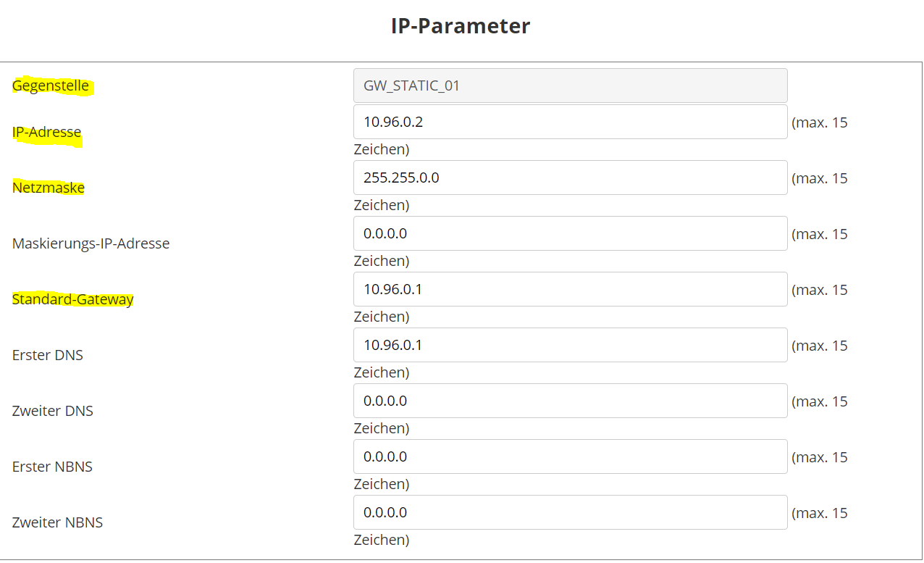This screenshot has height=563, width=924.
Task: Click the Zweiter NBNS label text
Action: pos(58,522)
